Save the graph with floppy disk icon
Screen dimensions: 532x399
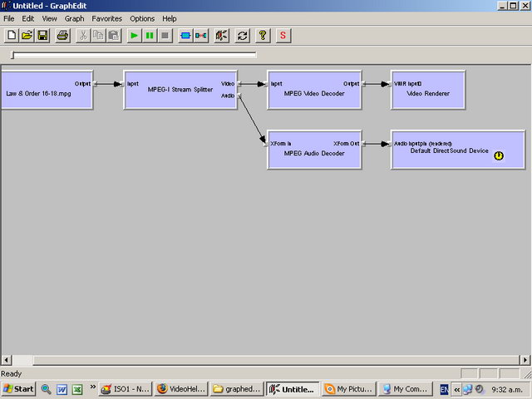click(x=42, y=35)
